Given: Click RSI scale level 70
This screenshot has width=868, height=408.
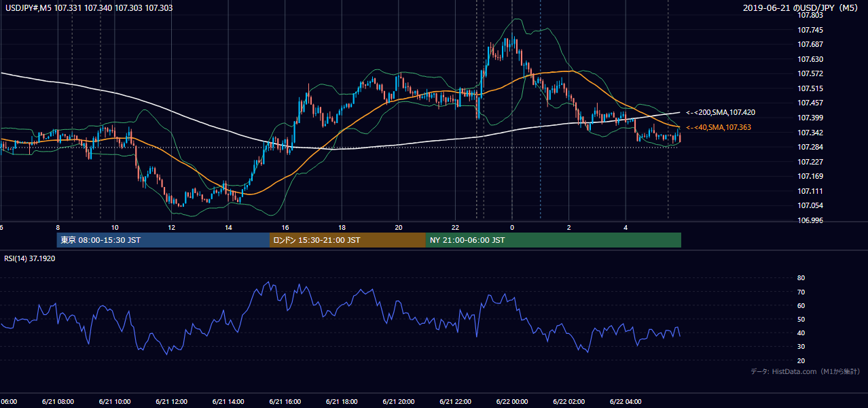Looking at the screenshot, I should pos(801,292).
